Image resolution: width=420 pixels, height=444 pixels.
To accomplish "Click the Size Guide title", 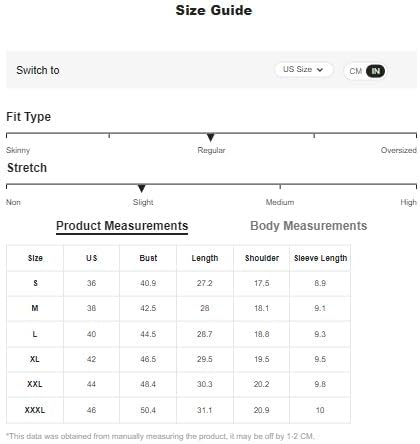I will point(214,10).
